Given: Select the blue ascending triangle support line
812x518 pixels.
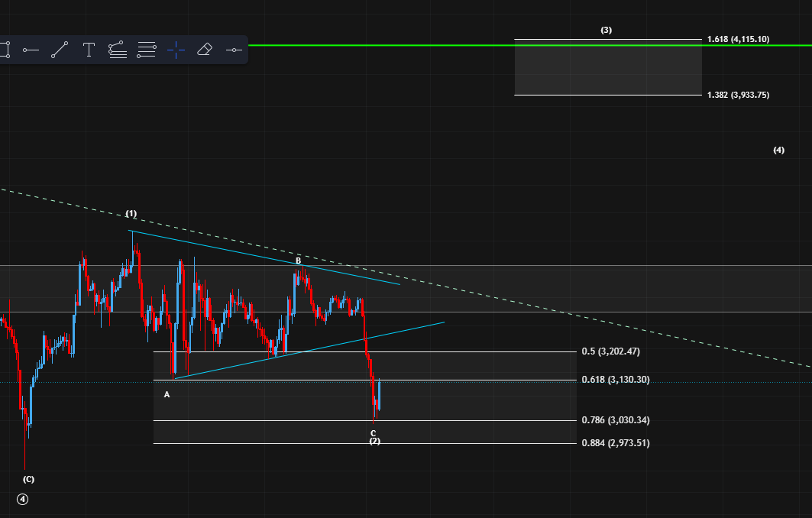Looking at the screenshot, I should (309, 351).
